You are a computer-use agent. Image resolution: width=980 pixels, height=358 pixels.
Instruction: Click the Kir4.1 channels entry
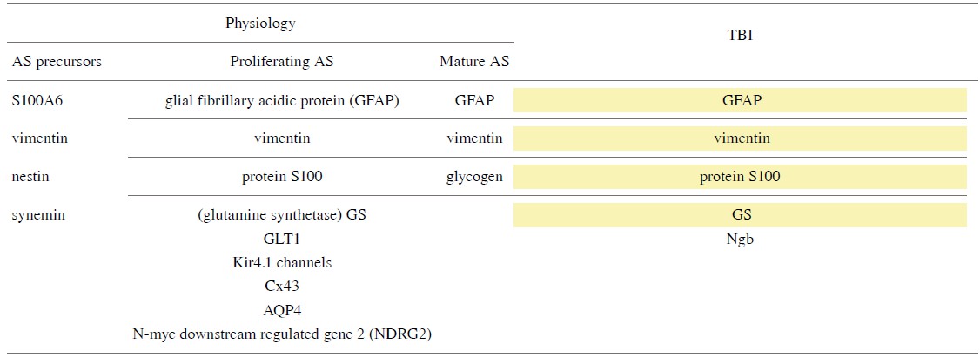click(x=281, y=262)
